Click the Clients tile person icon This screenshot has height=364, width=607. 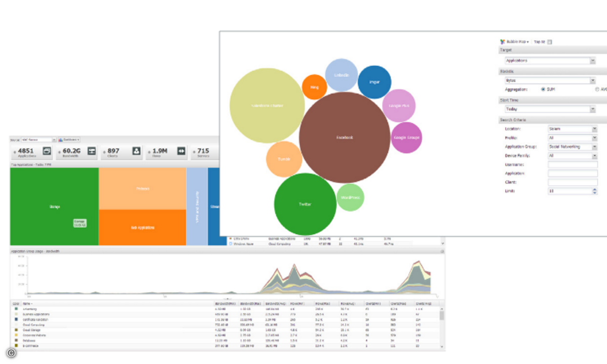pos(136,151)
